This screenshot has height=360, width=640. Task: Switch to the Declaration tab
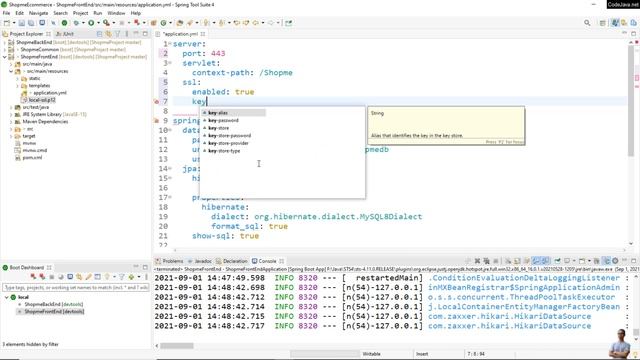coord(232,261)
